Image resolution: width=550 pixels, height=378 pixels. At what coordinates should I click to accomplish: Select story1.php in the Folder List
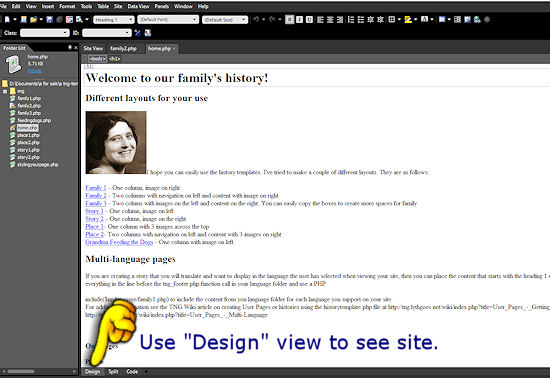(x=28, y=150)
